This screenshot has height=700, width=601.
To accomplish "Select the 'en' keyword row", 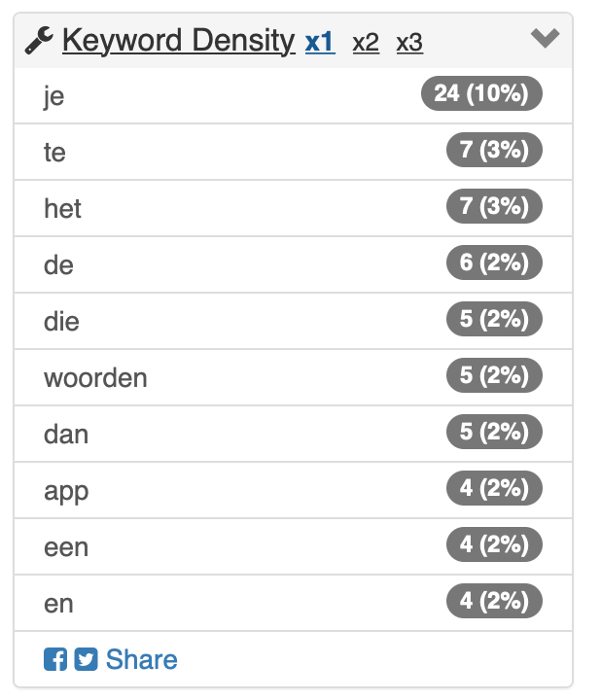I will (x=293, y=603).
